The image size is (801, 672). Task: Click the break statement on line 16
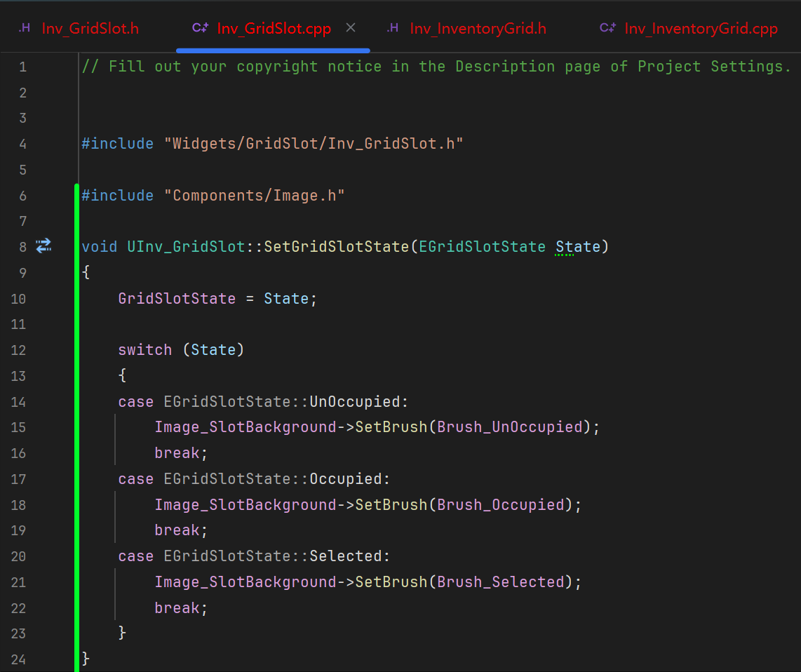tap(177, 452)
